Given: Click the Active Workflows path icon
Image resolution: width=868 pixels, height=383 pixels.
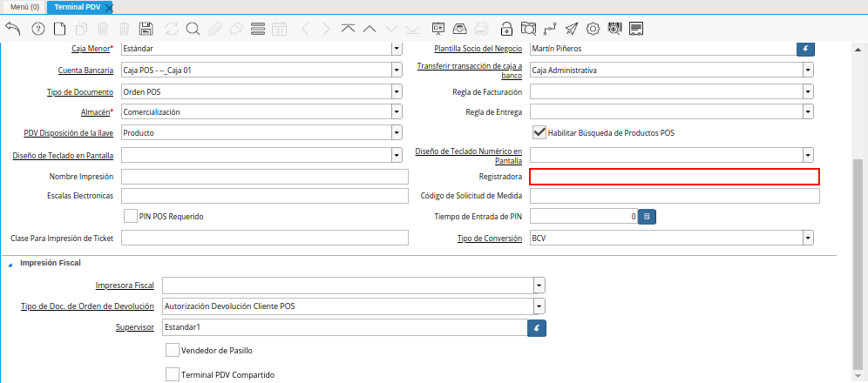Looking at the screenshot, I should [x=550, y=29].
